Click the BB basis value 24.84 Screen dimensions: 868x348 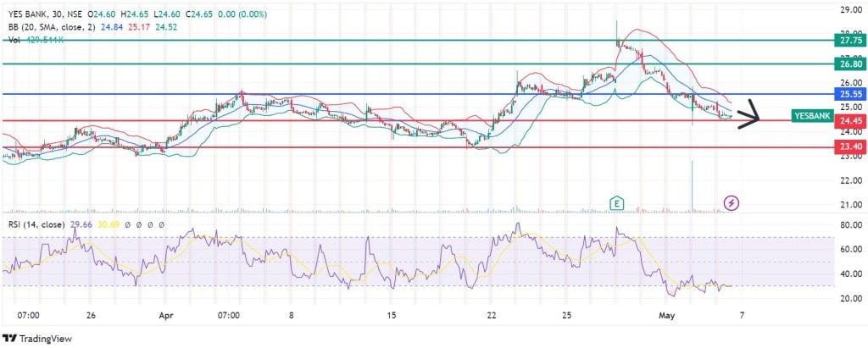click(114, 26)
